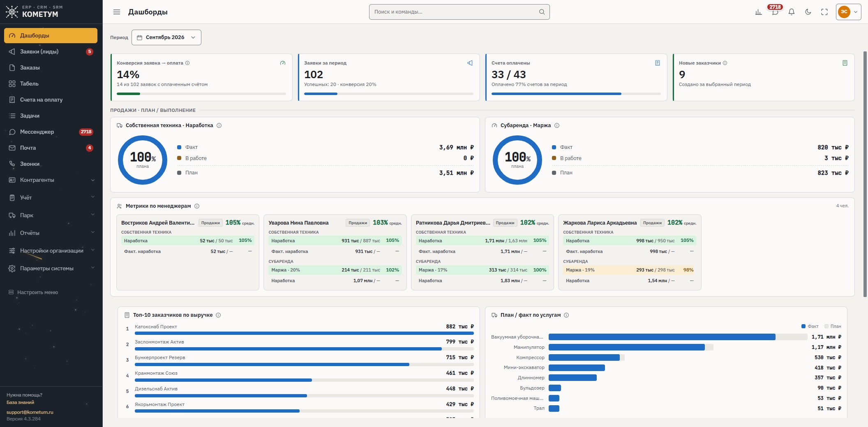This screenshot has width=868, height=427.
Task: Click document icon on Счета оплачены card
Action: click(x=657, y=63)
